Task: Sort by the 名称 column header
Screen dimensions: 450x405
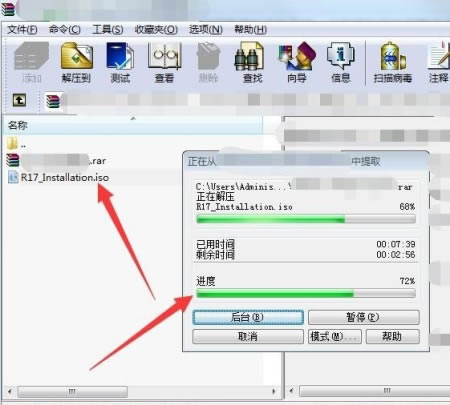Action: tap(133, 126)
